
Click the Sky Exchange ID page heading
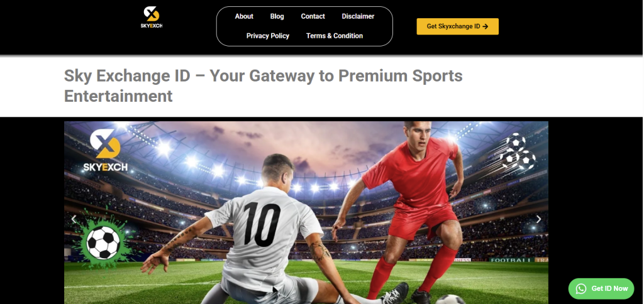(x=264, y=86)
